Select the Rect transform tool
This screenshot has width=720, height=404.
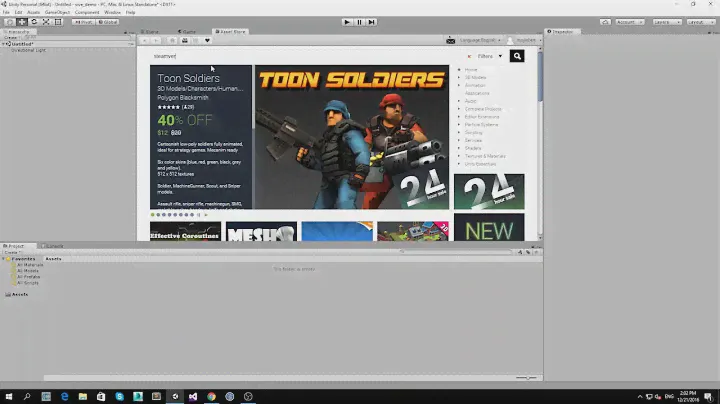pyautogui.click(x=57, y=21)
